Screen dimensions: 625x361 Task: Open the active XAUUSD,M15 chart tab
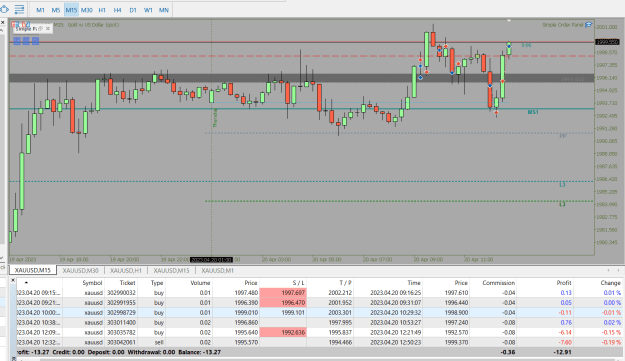tap(33, 270)
